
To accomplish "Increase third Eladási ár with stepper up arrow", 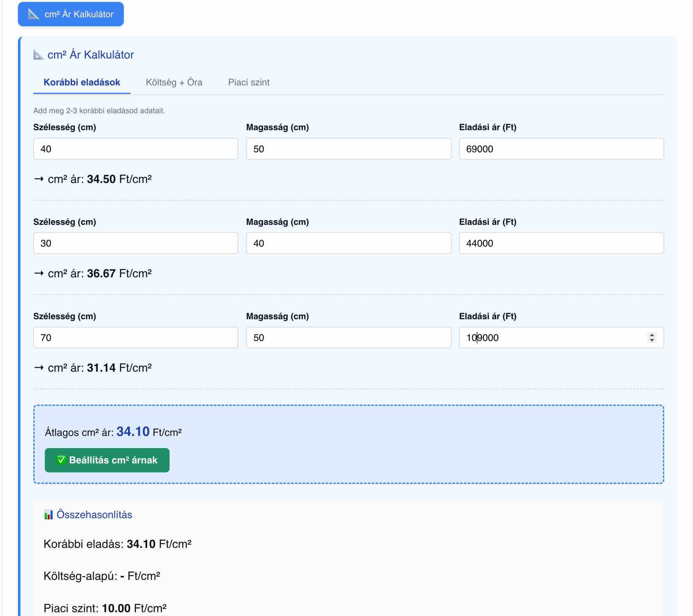I will point(652,335).
